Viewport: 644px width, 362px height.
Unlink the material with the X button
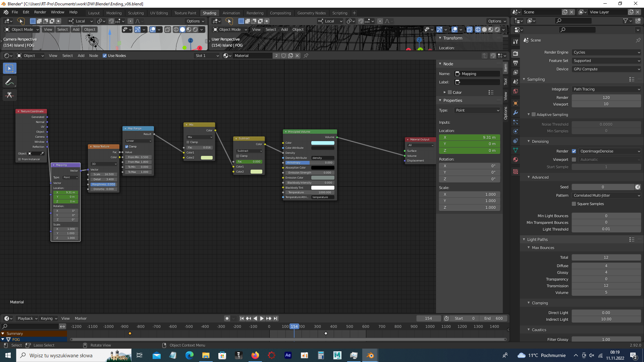298,56
